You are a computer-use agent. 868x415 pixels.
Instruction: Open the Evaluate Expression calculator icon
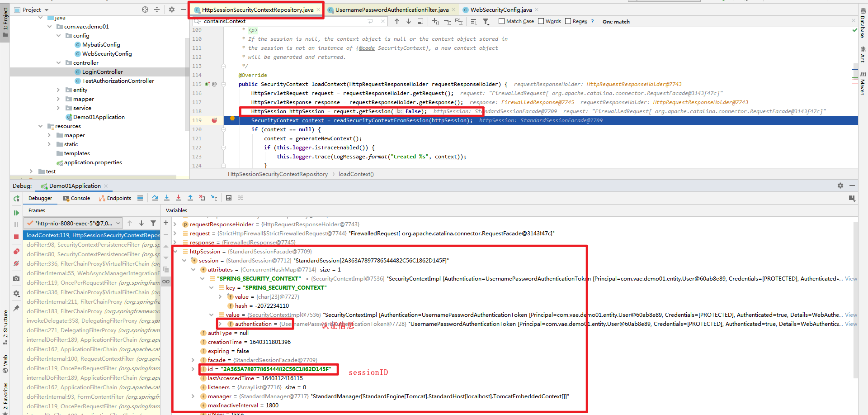(229, 198)
